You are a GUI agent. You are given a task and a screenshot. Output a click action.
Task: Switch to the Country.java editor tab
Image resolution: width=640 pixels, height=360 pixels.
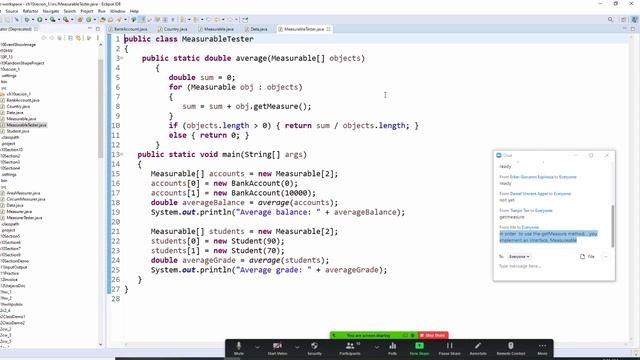(x=175, y=29)
